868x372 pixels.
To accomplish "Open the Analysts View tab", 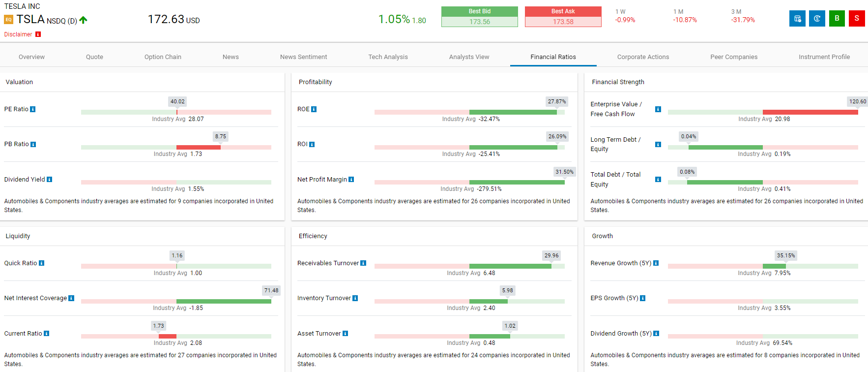I will pyautogui.click(x=469, y=57).
